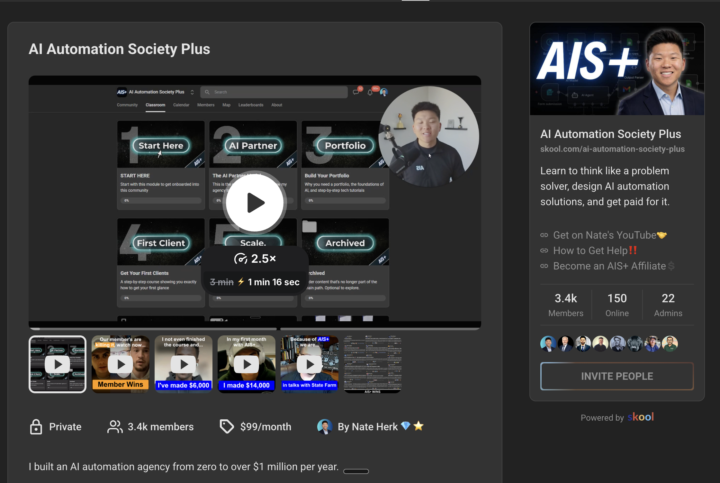Click the last member avatar in sidebar
The image size is (720, 483).
point(670,343)
